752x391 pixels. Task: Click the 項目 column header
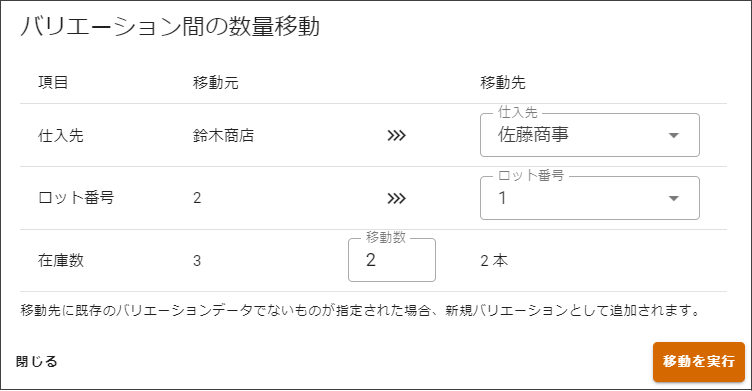click(x=53, y=83)
